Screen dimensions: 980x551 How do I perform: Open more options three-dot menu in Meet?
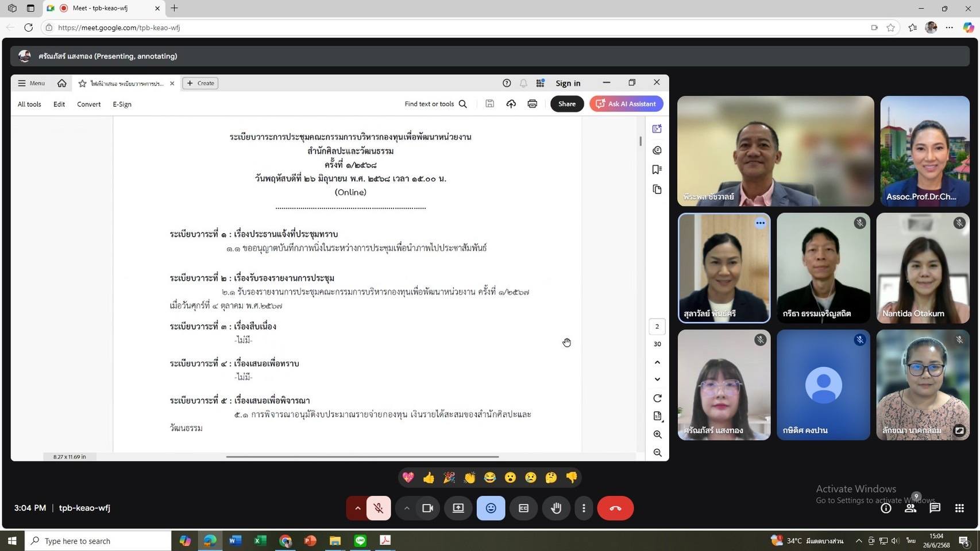coord(584,508)
